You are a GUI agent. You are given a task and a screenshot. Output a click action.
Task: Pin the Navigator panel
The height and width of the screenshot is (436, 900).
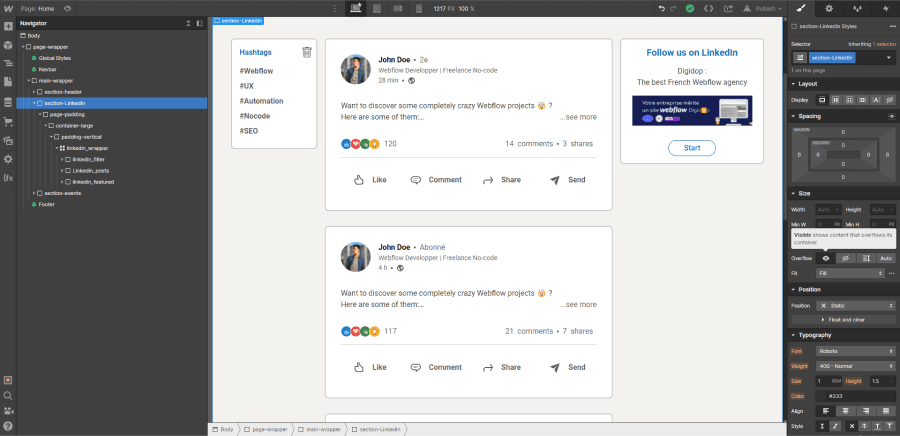(x=199, y=24)
